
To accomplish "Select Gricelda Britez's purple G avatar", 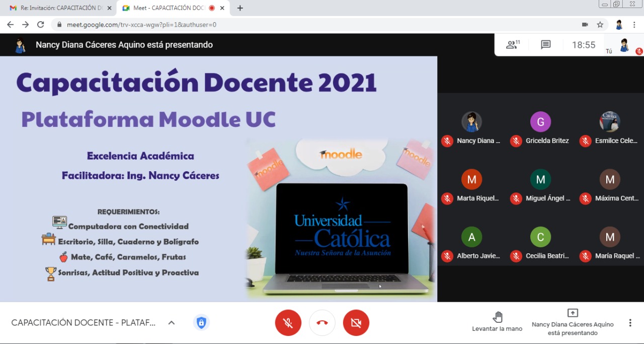I will tap(540, 122).
